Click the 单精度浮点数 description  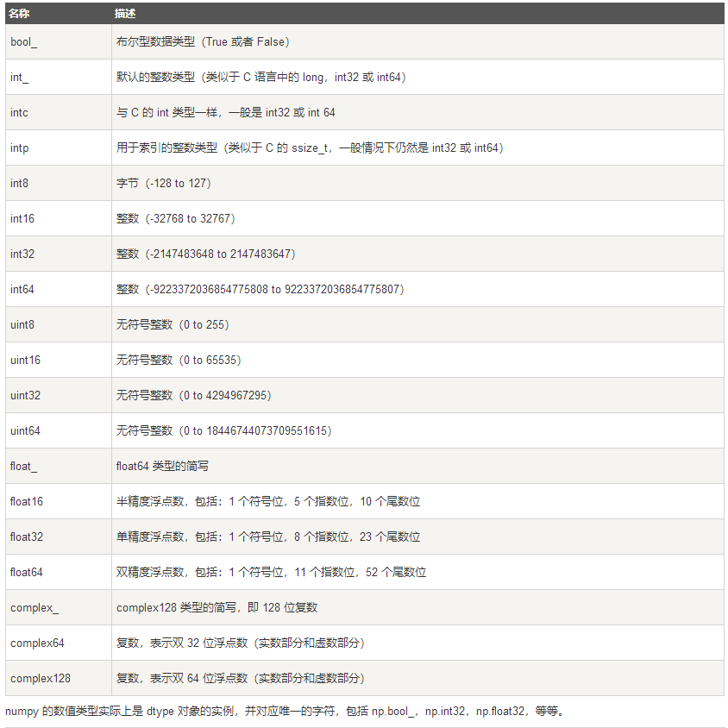click(x=268, y=537)
